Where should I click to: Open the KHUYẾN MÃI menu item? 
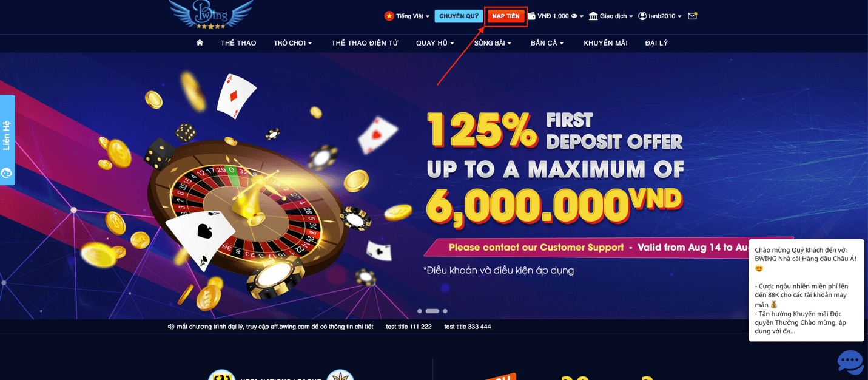[x=605, y=43]
